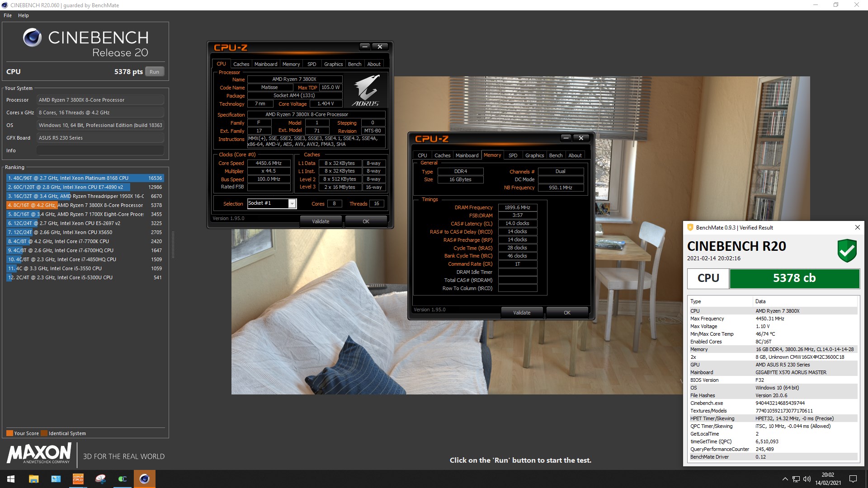Open Memory tab in the CPU-Z CPU window

[x=291, y=64]
